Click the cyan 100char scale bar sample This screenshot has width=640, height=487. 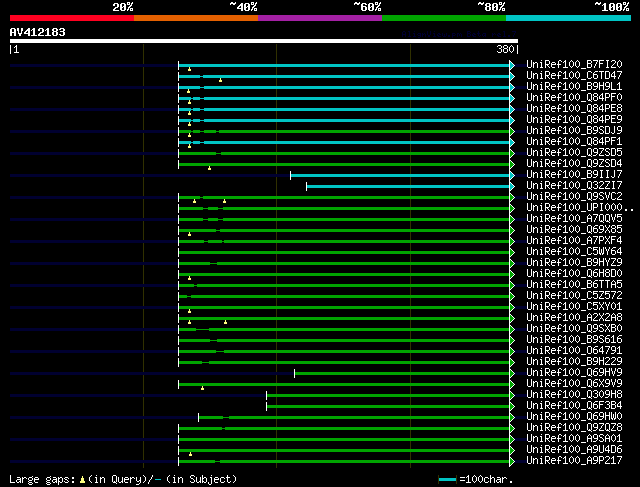pos(447,480)
